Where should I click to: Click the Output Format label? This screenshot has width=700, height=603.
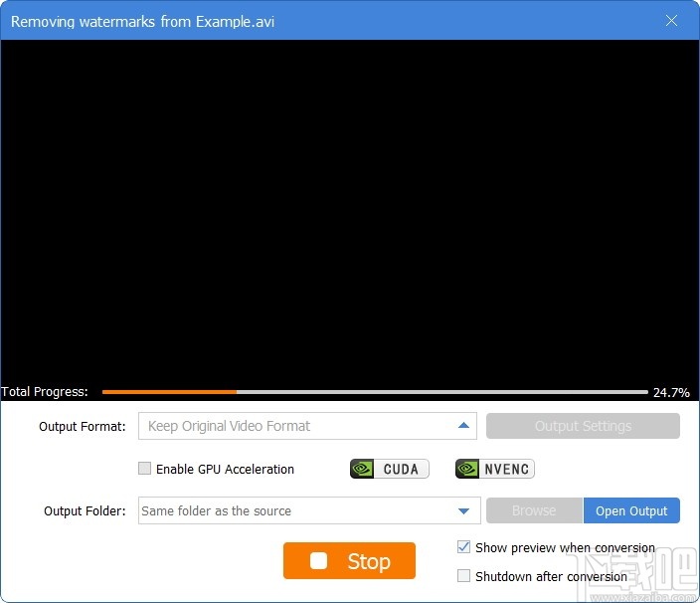click(83, 427)
